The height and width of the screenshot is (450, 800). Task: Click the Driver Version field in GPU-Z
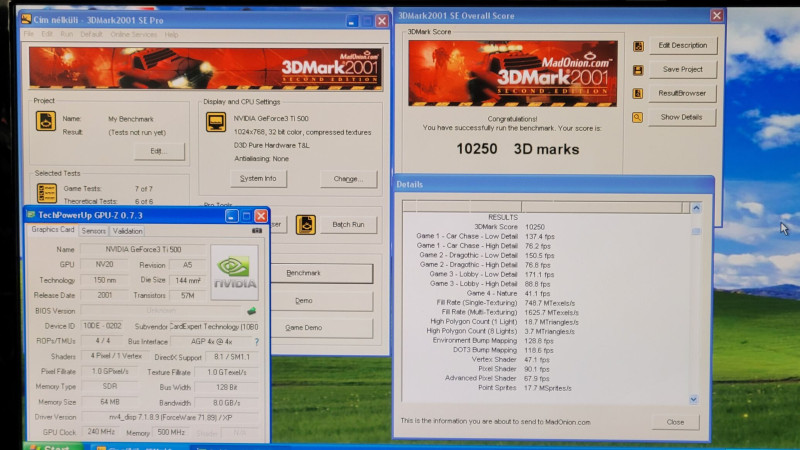click(x=170, y=417)
